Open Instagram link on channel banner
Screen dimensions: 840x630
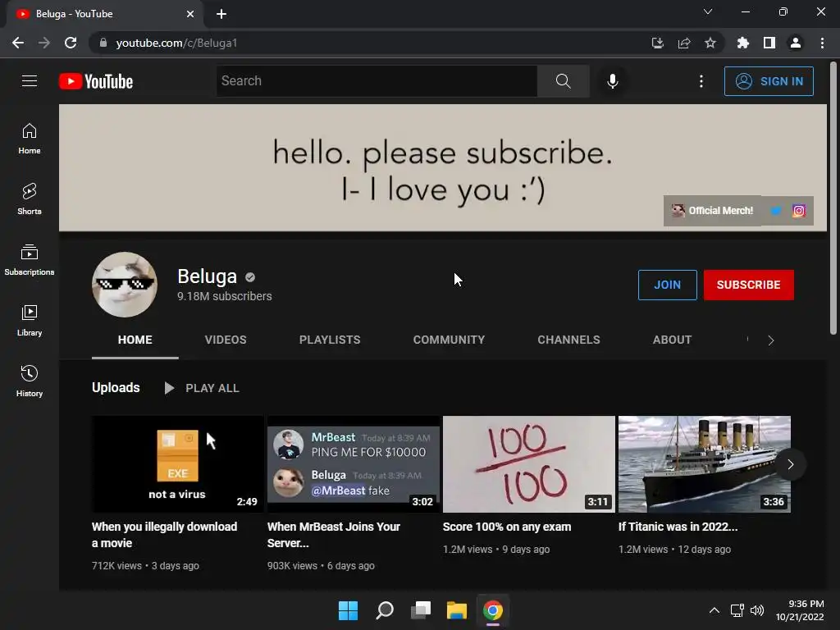click(x=799, y=211)
